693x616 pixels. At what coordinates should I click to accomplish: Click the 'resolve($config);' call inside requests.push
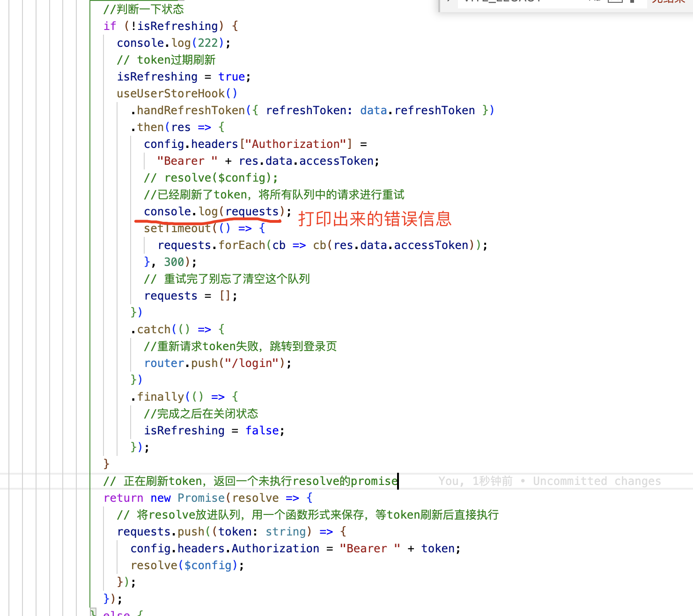[187, 565]
